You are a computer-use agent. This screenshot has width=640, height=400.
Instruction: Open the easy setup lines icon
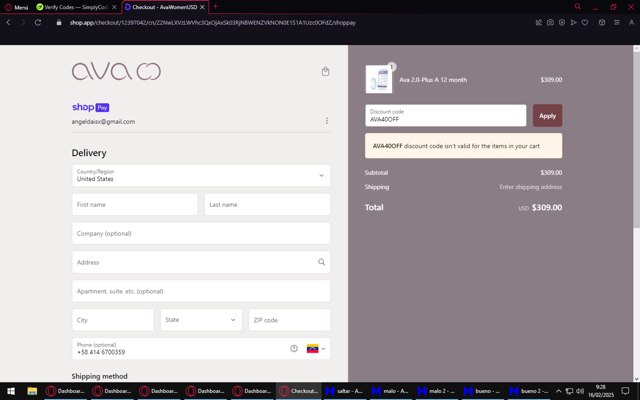coord(617,22)
